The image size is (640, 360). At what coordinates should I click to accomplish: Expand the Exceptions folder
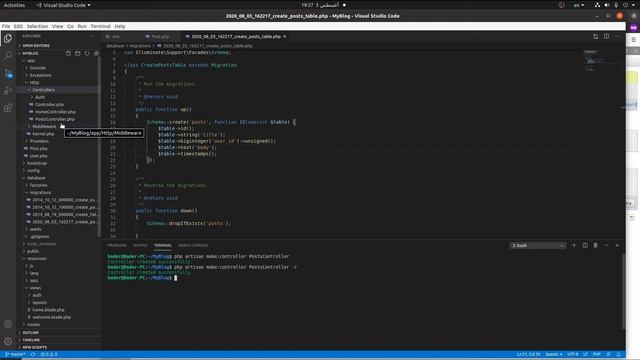[x=40, y=75]
